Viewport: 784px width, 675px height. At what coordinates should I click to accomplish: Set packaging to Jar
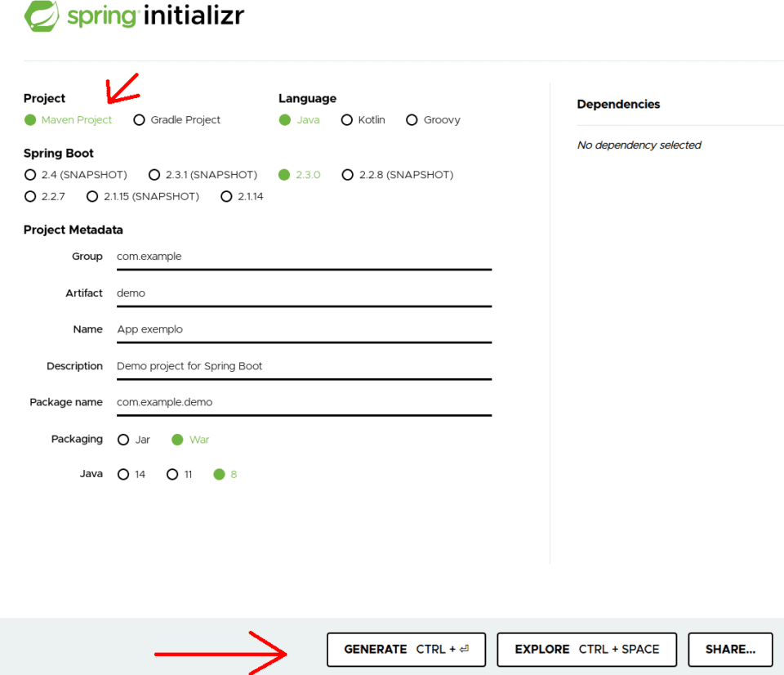pos(133,440)
